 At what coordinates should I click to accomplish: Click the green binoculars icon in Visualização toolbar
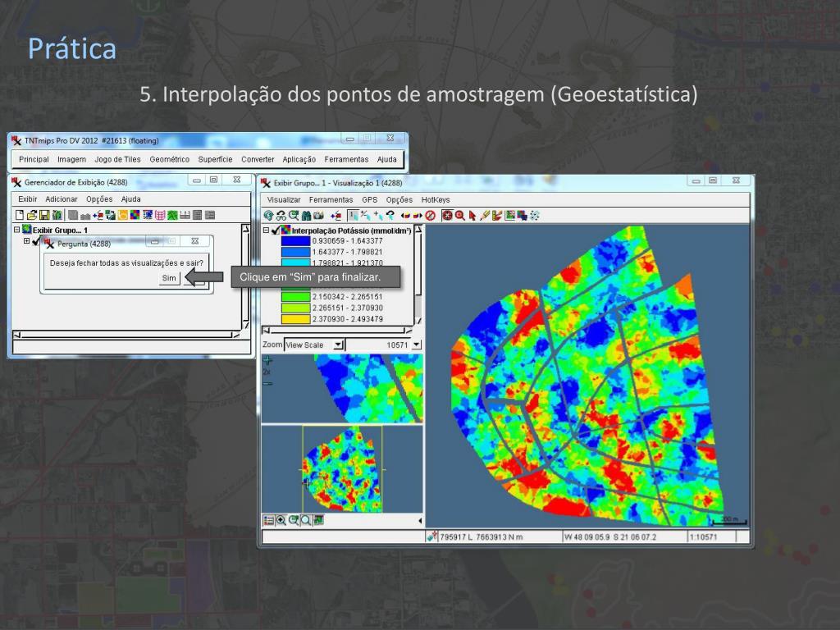[x=307, y=216]
